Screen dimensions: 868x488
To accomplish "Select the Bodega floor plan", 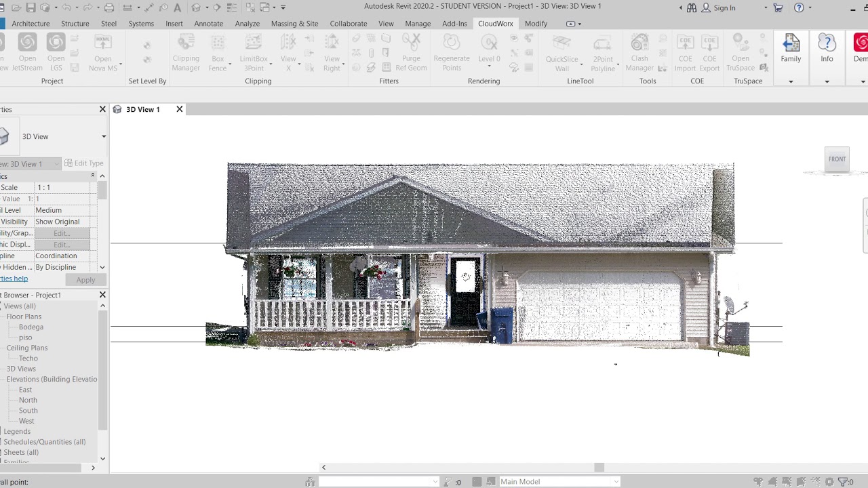I will pos(31,327).
